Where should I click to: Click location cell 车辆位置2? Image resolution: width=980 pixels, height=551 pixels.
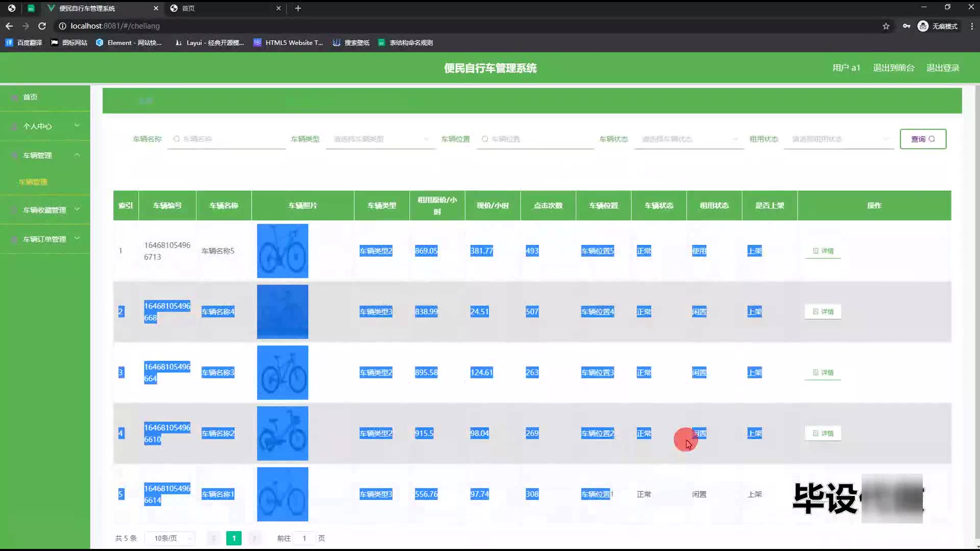[x=598, y=433]
